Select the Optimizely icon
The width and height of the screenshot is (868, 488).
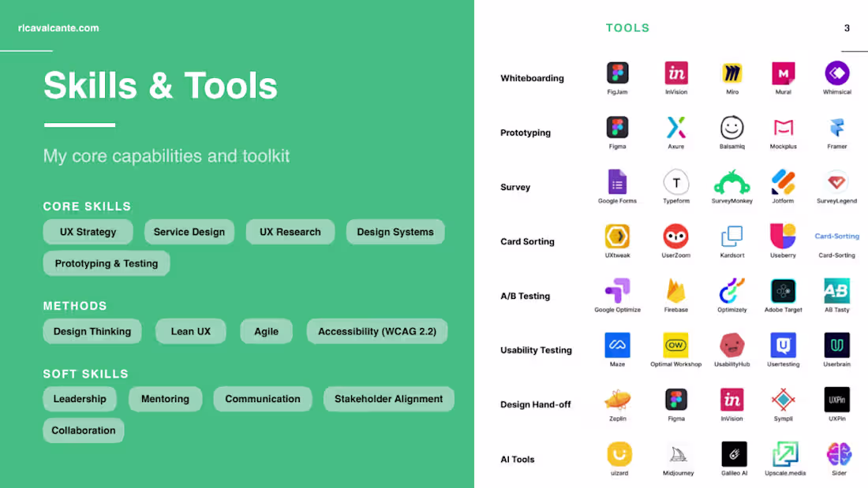(731, 290)
